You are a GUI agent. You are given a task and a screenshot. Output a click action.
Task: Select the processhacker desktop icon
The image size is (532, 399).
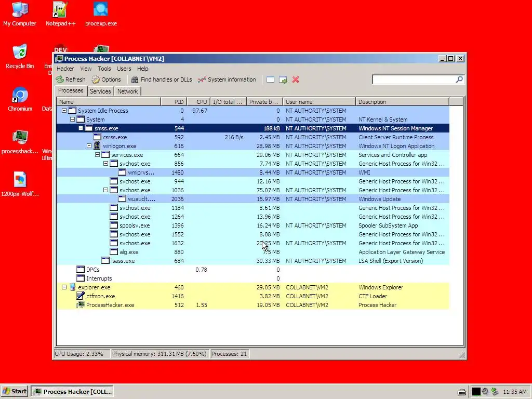[x=20, y=142]
